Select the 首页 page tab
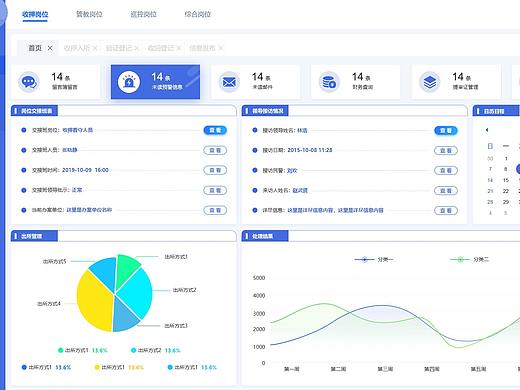520x390 pixels. tap(35, 48)
